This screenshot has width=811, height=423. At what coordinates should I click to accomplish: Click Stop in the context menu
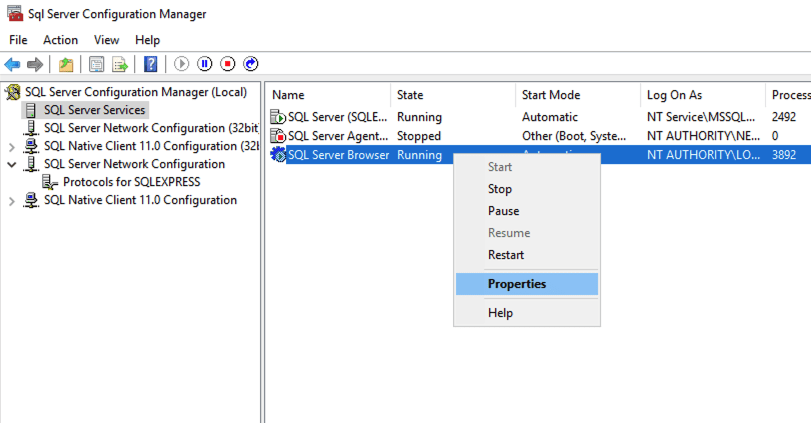tap(500, 189)
